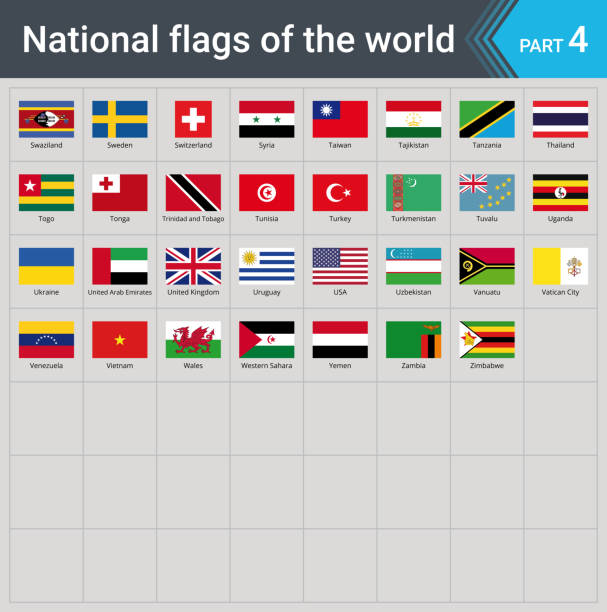
Task: Choose the Tonga flag
Action: tap(119, 192)
